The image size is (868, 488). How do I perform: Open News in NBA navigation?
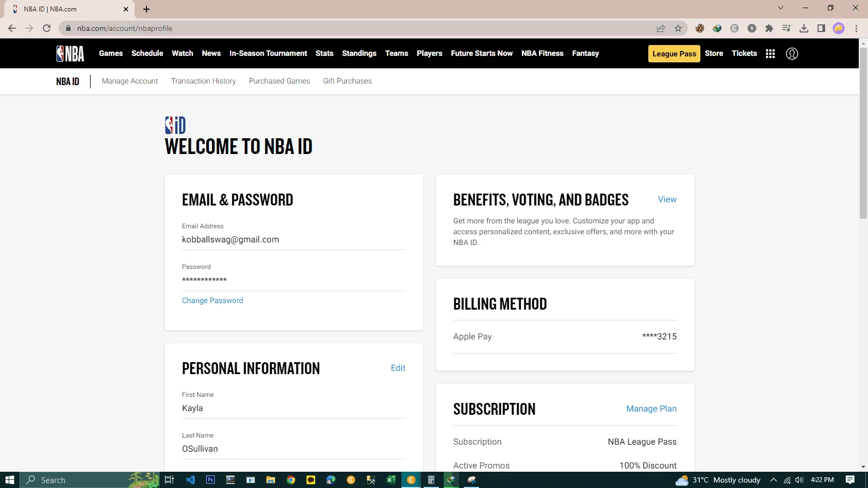click(x=211, y=53)
